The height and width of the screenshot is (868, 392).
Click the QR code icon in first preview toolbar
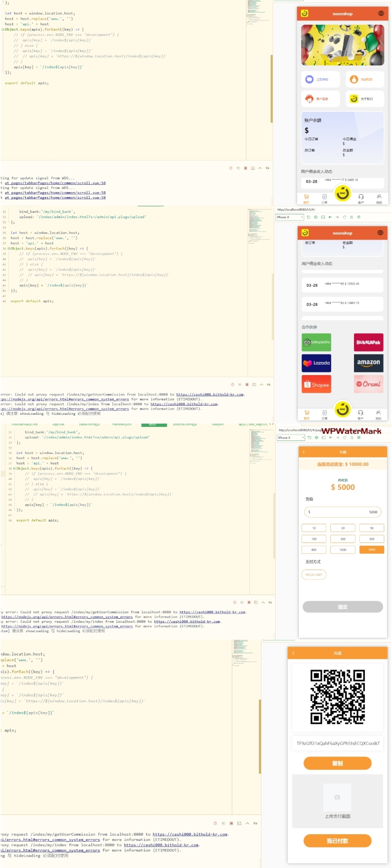click(x=359, y=217)
